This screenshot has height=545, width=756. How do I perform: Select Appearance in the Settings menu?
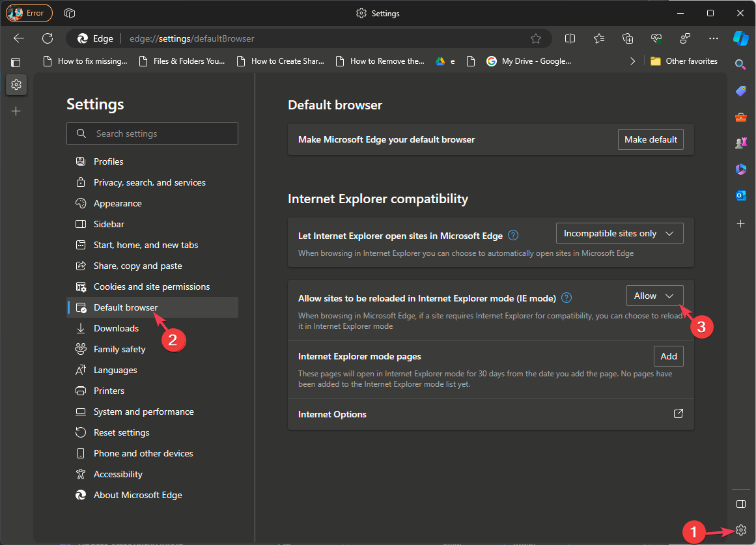click(x=117, y=203)
